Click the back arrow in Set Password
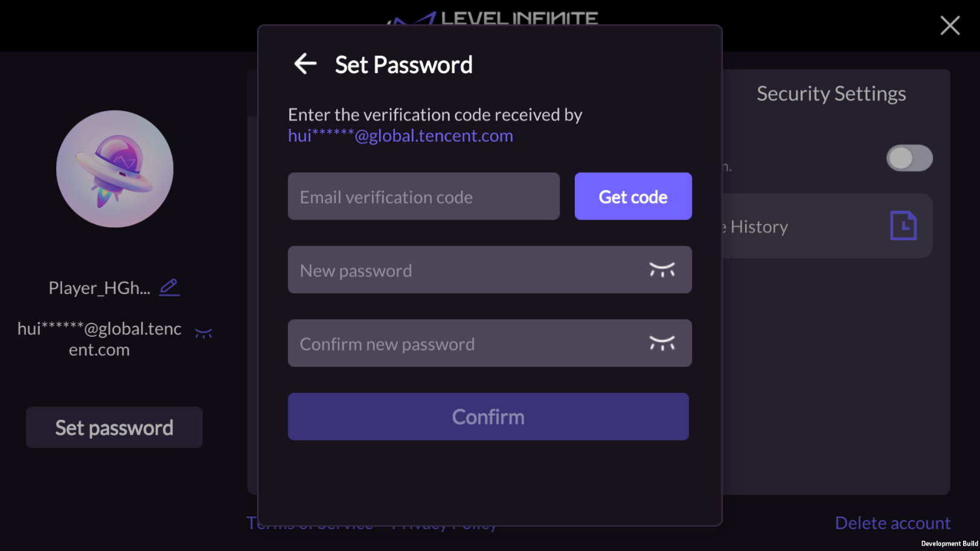The height and width of the screenshot is (551, 980). [x=306, y=63]
